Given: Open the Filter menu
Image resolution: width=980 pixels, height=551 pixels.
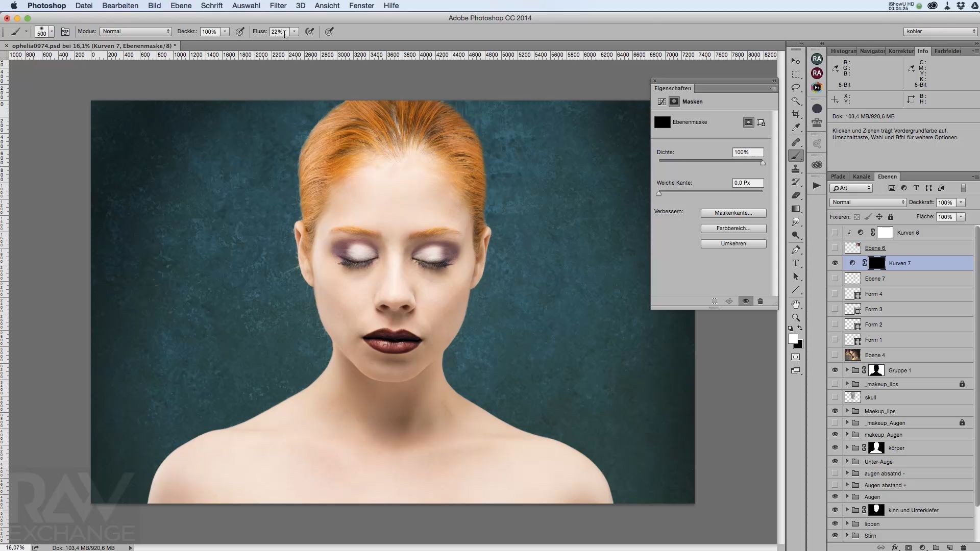Looking at the screenshot, I should tap(278, 6).
